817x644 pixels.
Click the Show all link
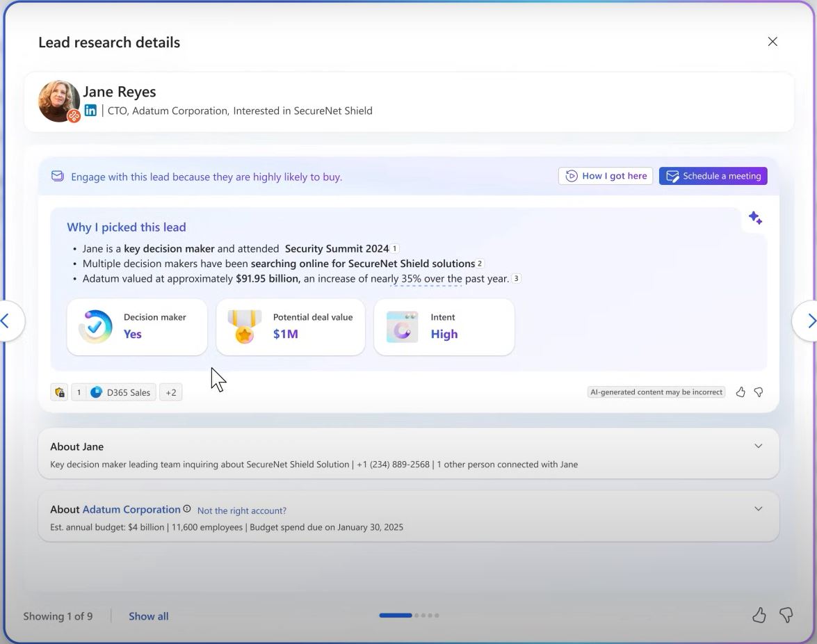click(x=149, y=616)
